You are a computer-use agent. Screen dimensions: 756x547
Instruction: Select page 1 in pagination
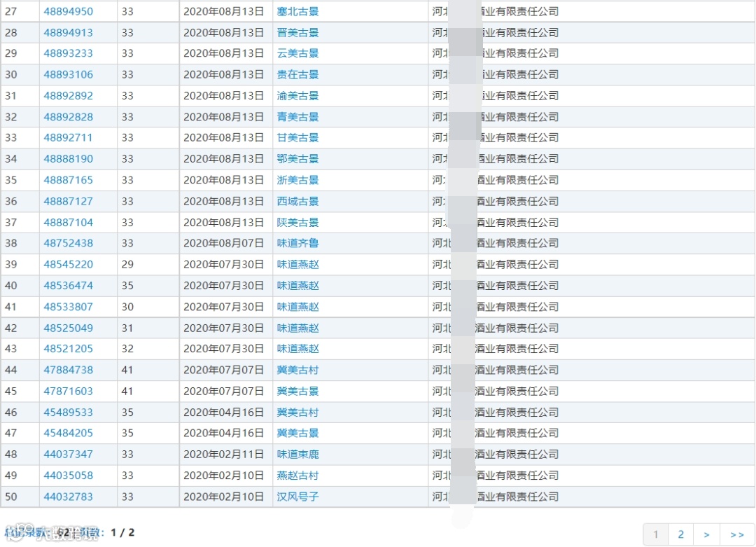pyautogui.click(x=656, y=534)
